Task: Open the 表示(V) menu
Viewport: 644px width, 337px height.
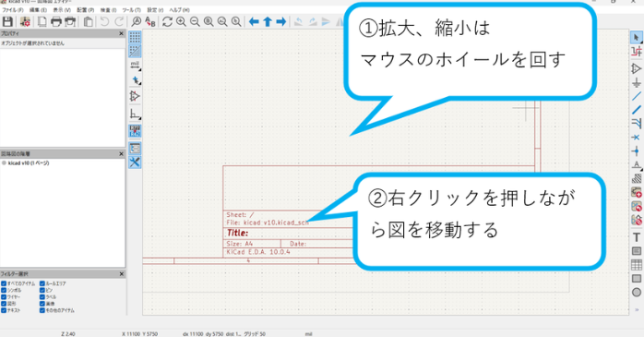Action: [62, 10]
